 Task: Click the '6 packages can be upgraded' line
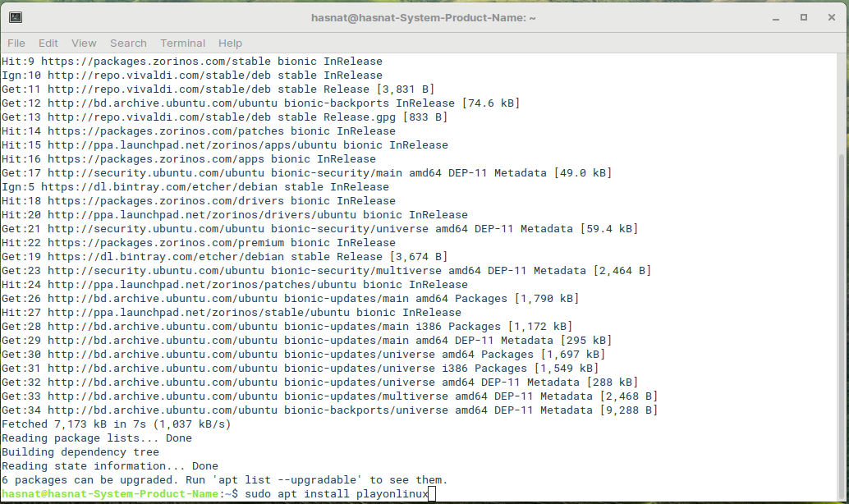[225, 480]
